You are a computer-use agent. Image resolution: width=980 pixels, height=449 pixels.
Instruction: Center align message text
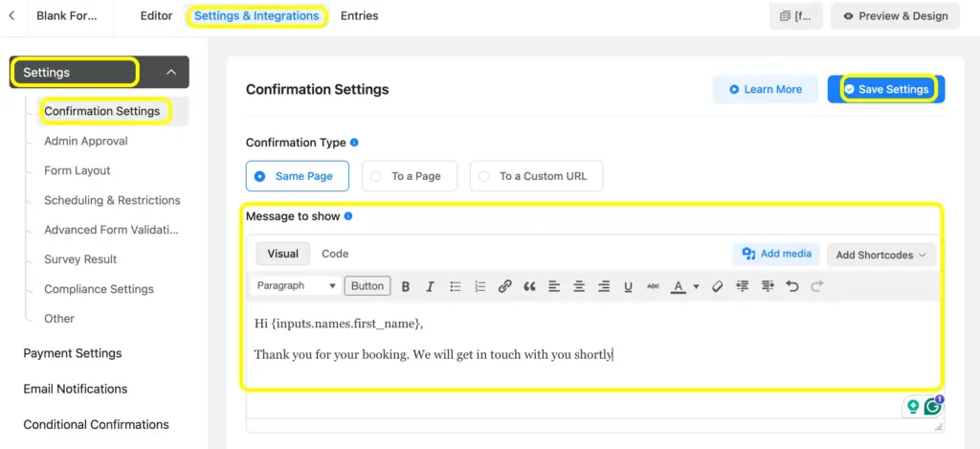coord(579,286)
